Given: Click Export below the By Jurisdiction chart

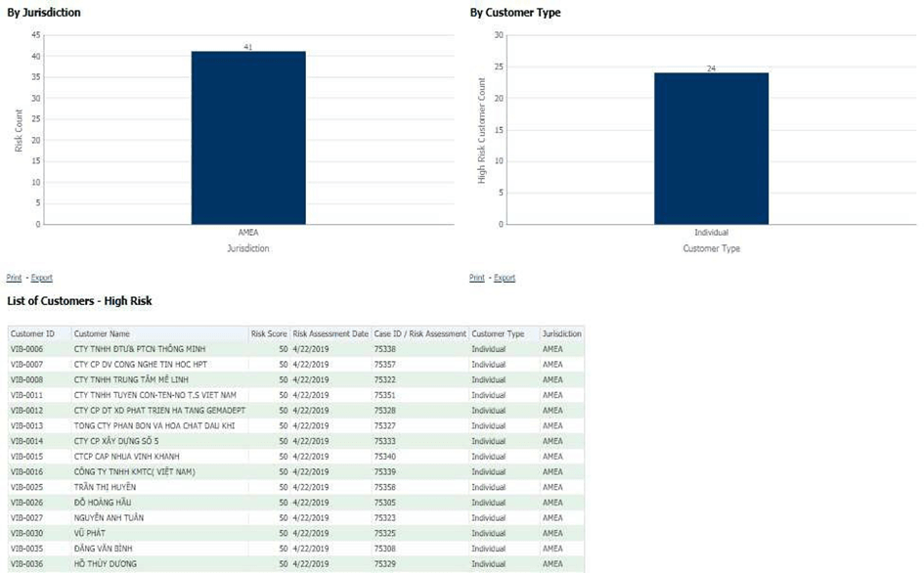Looking at the screenshot, I should [41, 277].
